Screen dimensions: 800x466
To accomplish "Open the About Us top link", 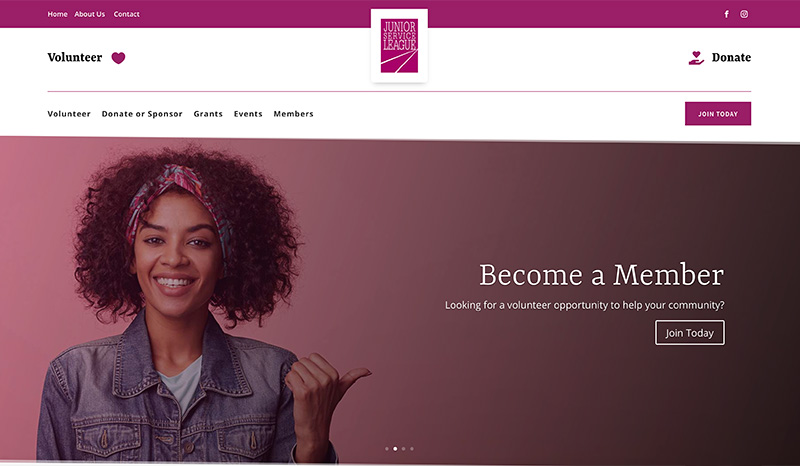I will (89, 14).
